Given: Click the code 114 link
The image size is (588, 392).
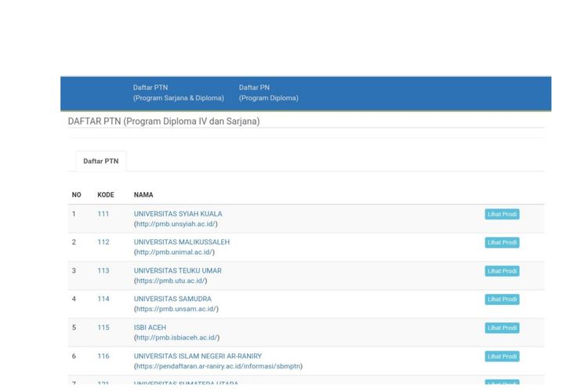Looking at the screenshot, I should [x=103, y=299].
